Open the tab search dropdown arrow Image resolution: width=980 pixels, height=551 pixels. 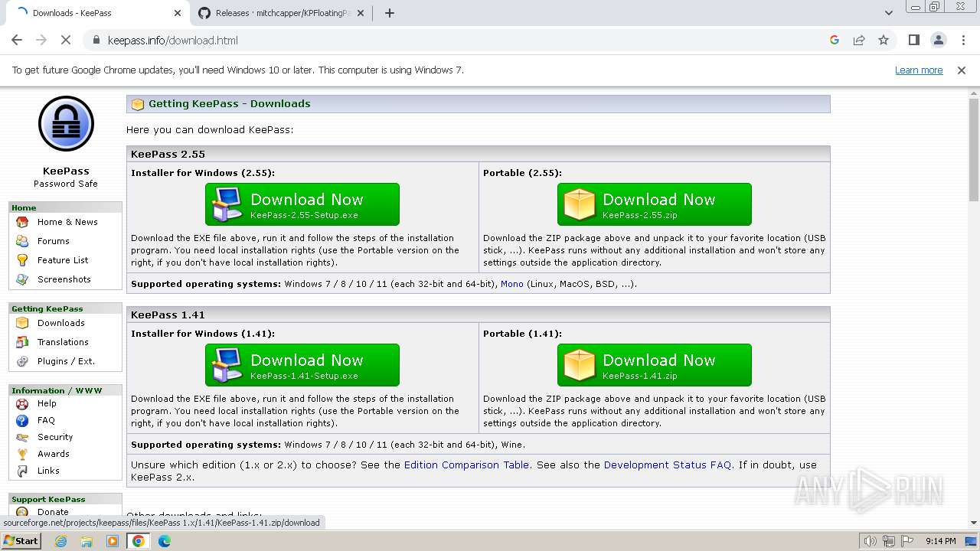[x=889, y=13]
